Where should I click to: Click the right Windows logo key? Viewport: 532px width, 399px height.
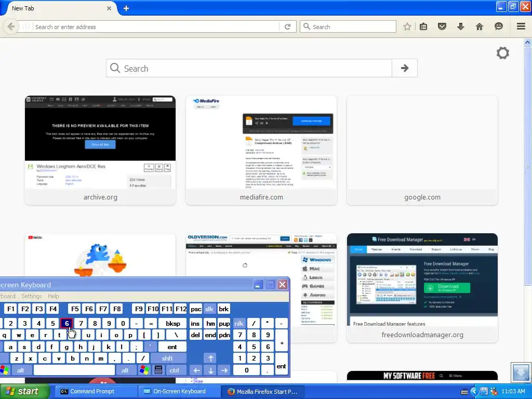144,370
